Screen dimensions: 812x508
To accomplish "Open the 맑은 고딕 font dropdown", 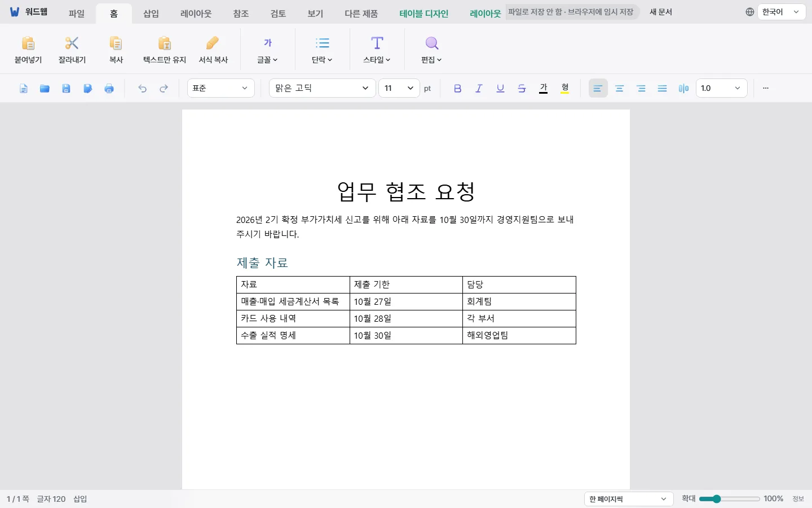I will pos(322,88).
